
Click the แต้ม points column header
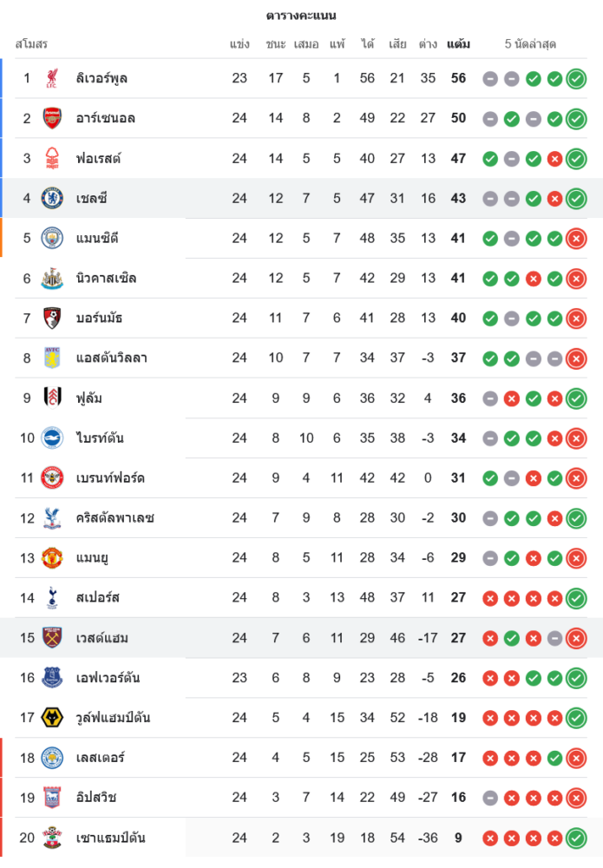click(x=458, y=43)
